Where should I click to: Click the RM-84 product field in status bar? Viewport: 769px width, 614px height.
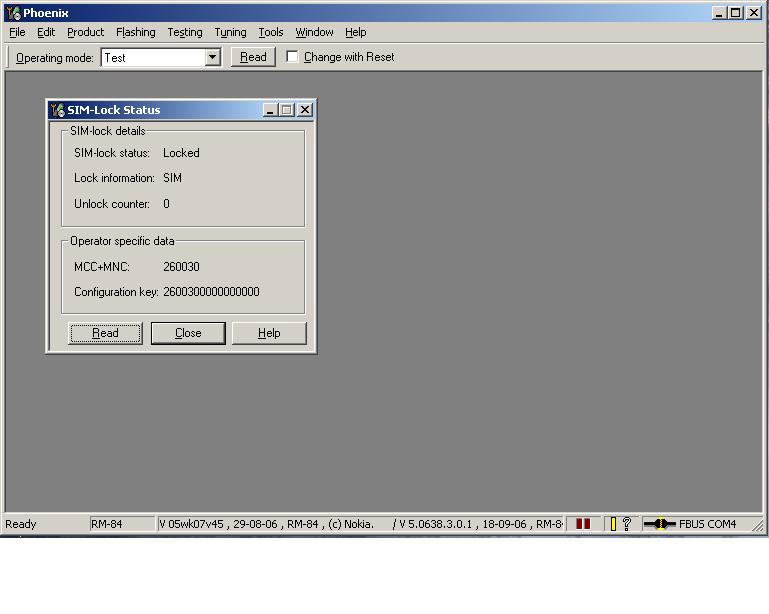pos(122,524)
